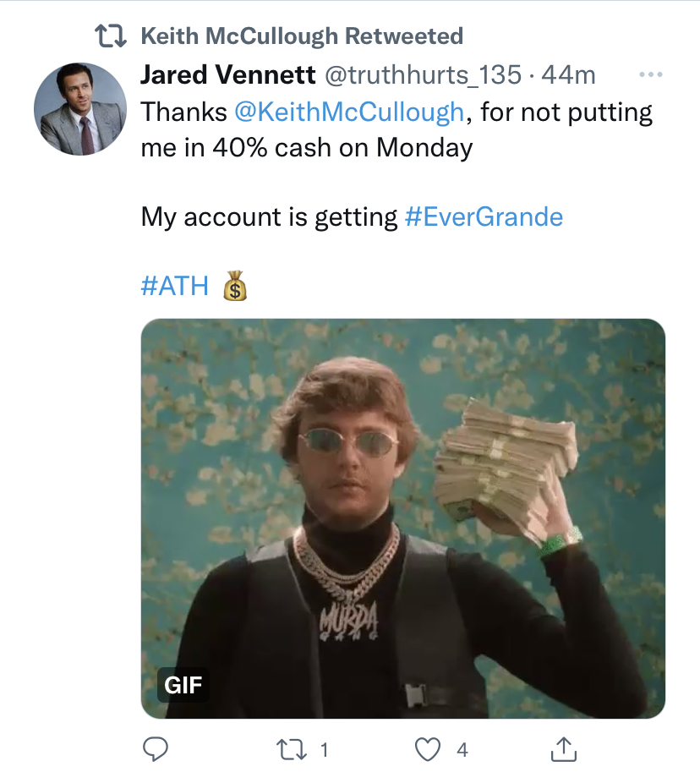Click the small retweet icon beside Keith McCullough Retweeted
Screen dimensions: 700x772
pyautogui.click(x=109, y=36)
